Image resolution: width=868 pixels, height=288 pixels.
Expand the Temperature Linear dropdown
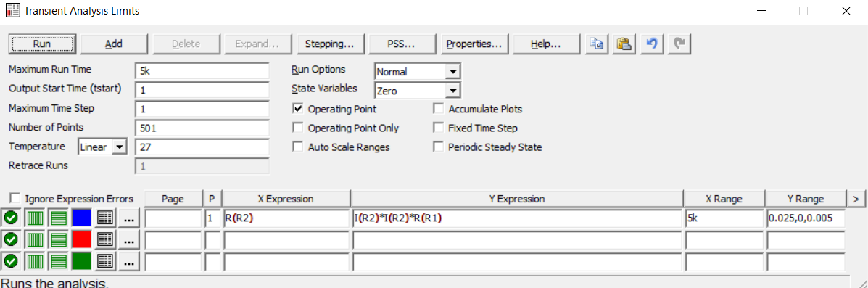point(103,147)
